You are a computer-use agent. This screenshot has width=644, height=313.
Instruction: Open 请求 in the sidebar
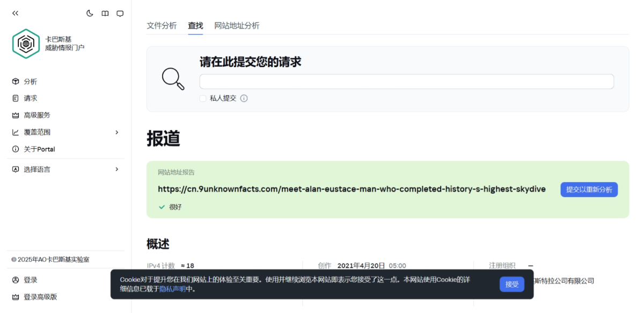(31, 98)
